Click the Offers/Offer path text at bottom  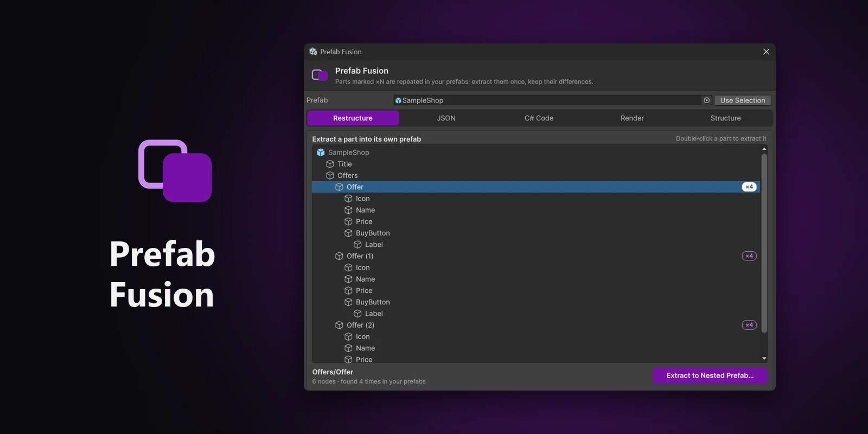click(x=333, y=372)
